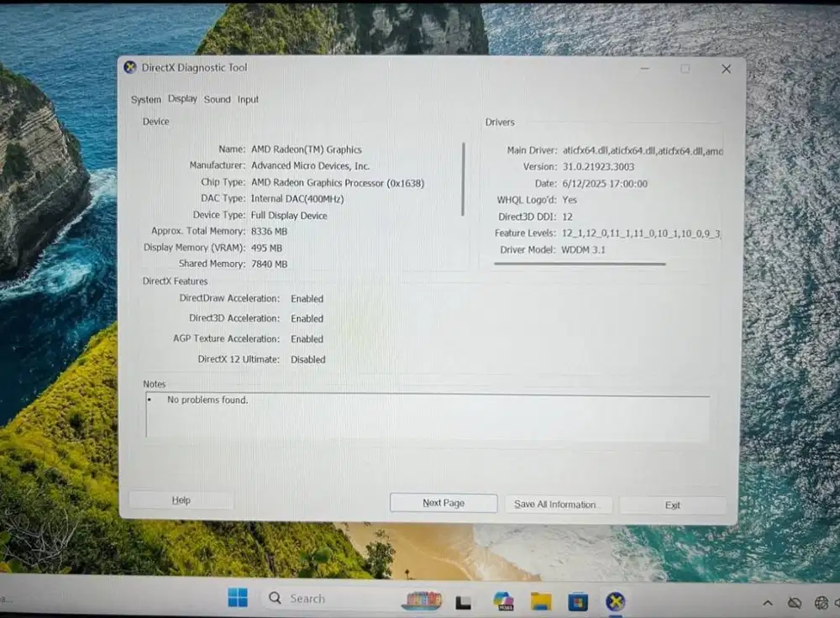Select 'Advanced Micro Devices, Inc.' manufacturer text
This screenshot has height=618, width=840.
(310, 166)
